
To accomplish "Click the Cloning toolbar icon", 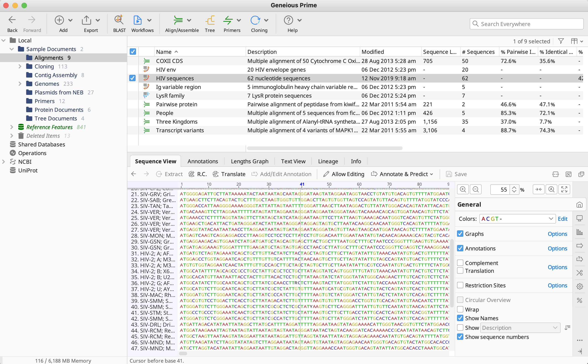I will pyautogui.click(x=255, y=21).
